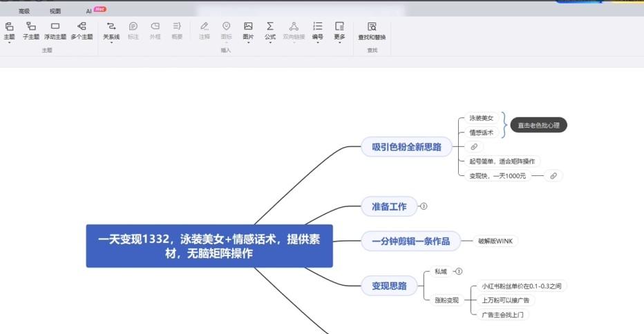Insert a subtopic (子主题)
The width and height of the screenshot is (644, 334).
coord(31,30)
